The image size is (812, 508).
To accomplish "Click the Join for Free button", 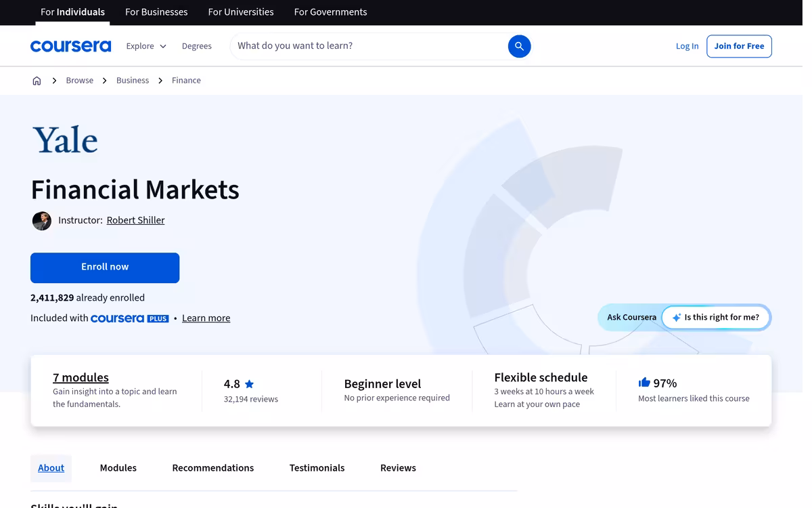I will pyautogui.click(x=739, y=46).
